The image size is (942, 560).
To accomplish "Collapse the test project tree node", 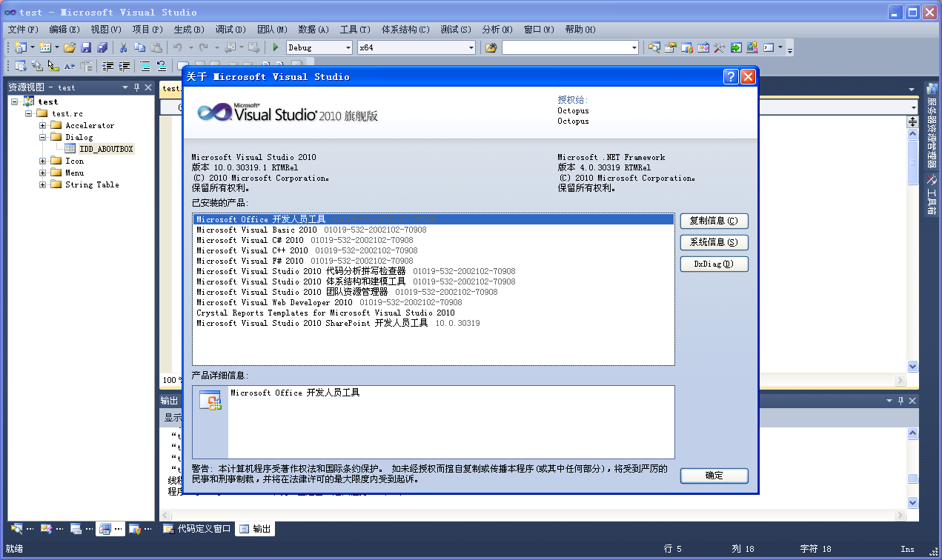I will pyautogui.click(x=15, y=101).
